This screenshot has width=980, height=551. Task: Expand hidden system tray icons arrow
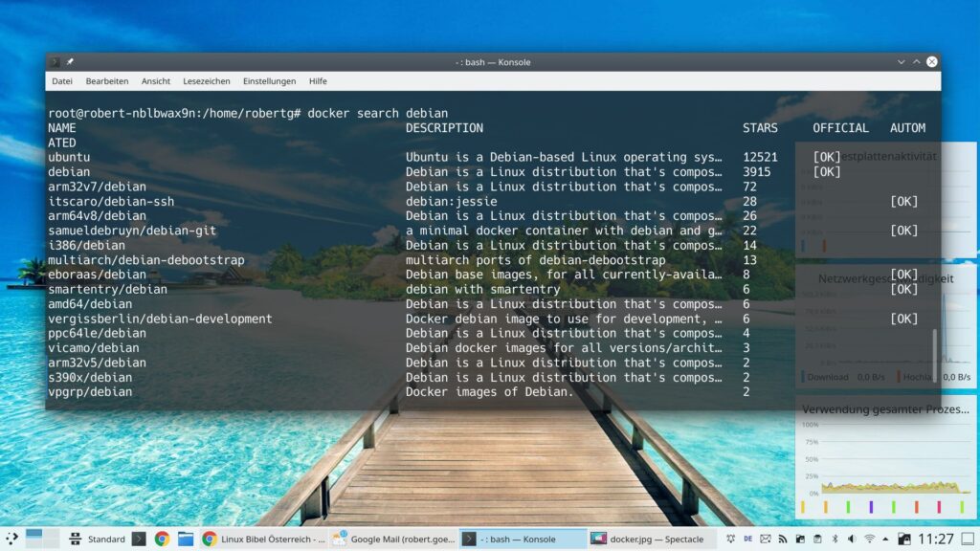click(x=885, y=540)
